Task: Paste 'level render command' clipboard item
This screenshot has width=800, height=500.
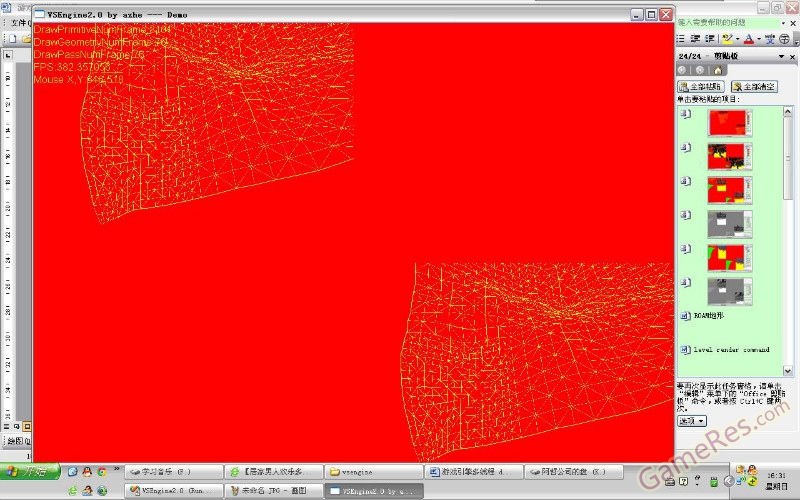Action: coord(731,349)
